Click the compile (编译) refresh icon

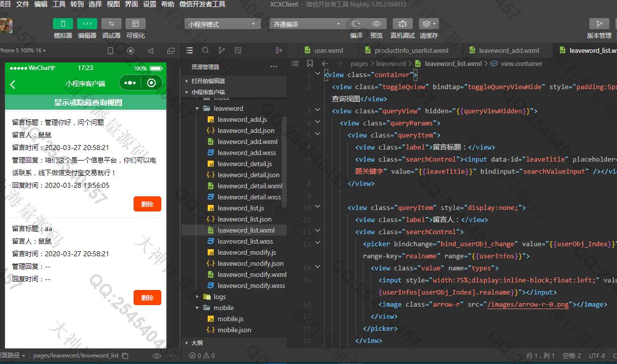356,24
